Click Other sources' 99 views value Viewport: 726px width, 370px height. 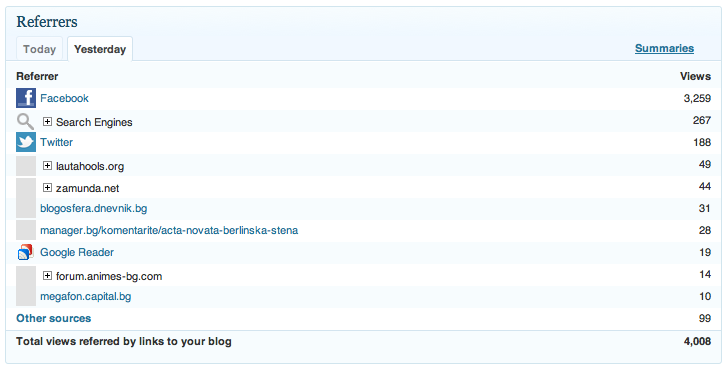[705, 318]
